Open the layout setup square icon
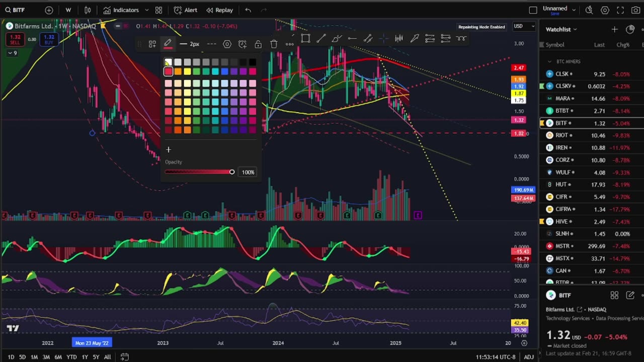This screenshot has width=644, height=362. click(x=533, y=10)
